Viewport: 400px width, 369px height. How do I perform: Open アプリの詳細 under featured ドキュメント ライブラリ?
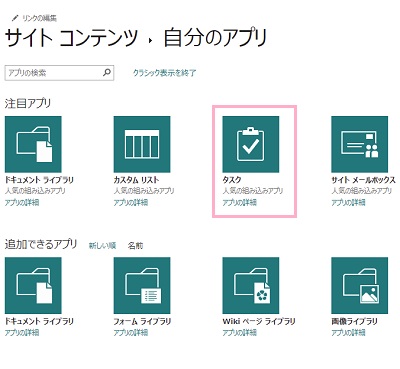pyautogui.click(x=22, y=202)
